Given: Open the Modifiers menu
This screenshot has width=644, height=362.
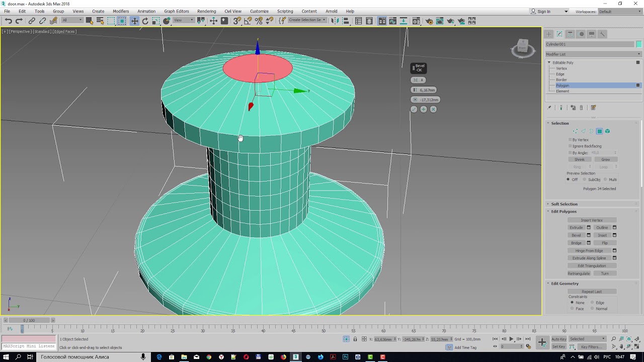Looking at the screenshot, I should click(x=121, y=11).
